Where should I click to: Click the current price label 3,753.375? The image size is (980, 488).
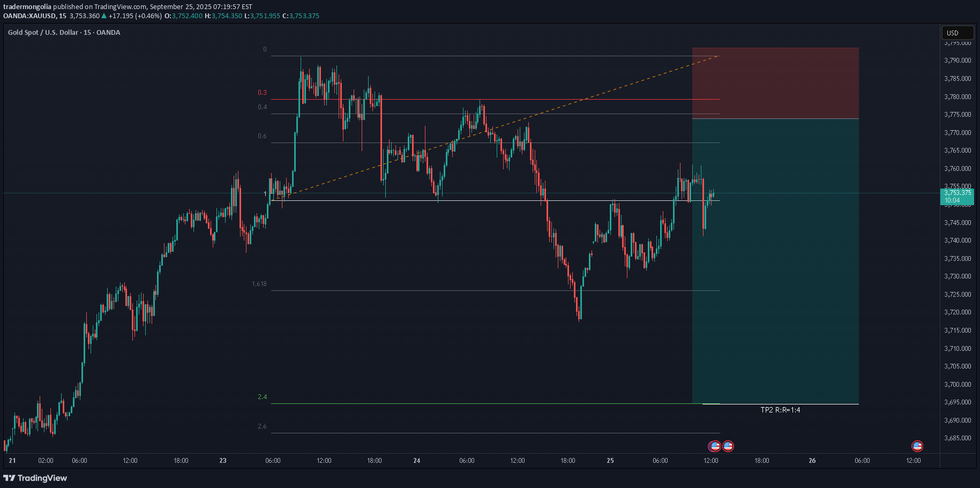(957, 193)
